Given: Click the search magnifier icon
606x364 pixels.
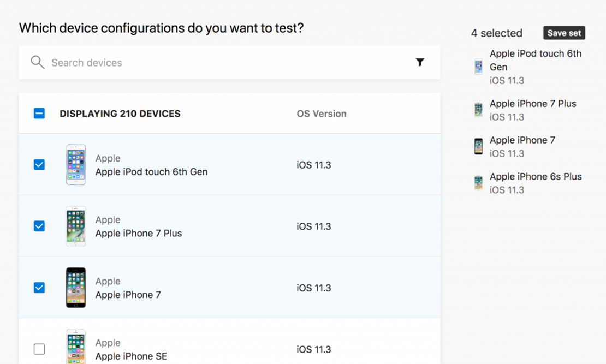Looking at the screenshot, I should (38, 62).
